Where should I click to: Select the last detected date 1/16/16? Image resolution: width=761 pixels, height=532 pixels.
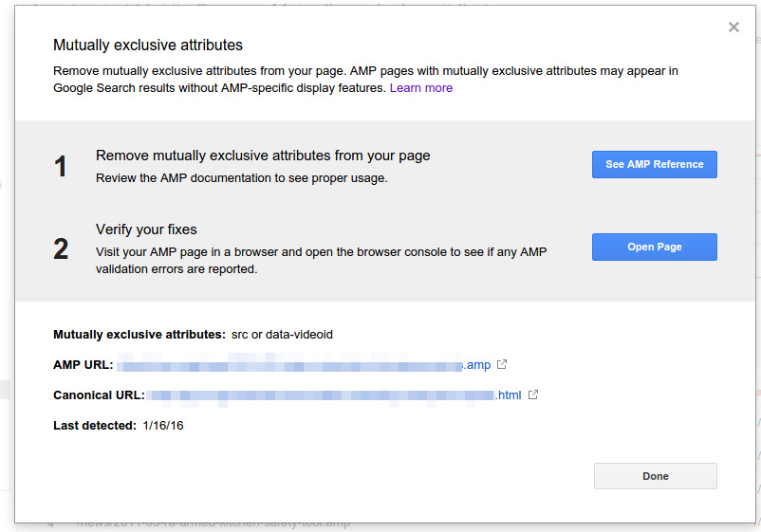tap(163, 425)
